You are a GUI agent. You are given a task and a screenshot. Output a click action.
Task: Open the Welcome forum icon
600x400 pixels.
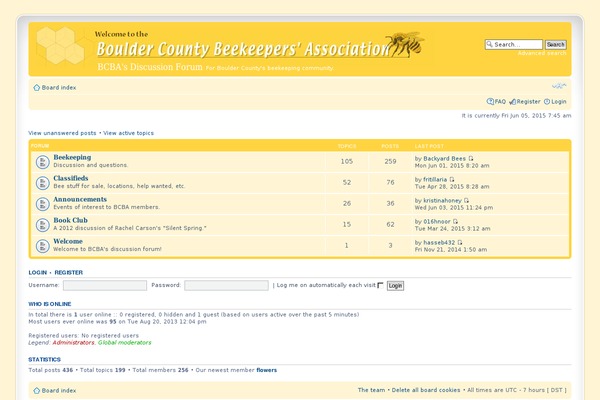click(x=42, y=246)
